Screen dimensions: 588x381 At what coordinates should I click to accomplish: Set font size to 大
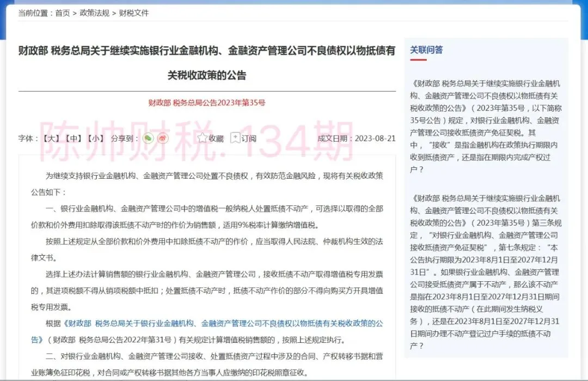pos(51,138)
